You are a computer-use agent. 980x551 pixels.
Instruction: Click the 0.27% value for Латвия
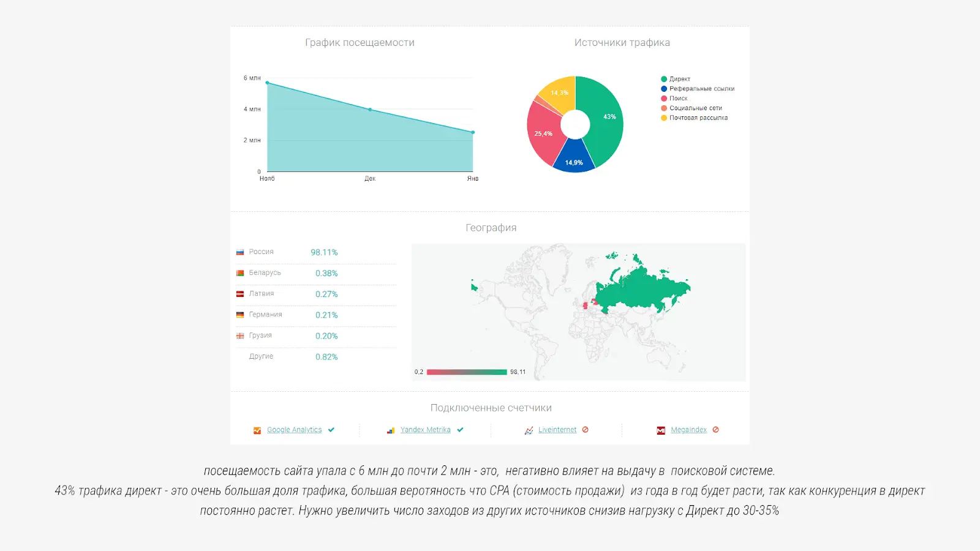click(x=326, y=294)
